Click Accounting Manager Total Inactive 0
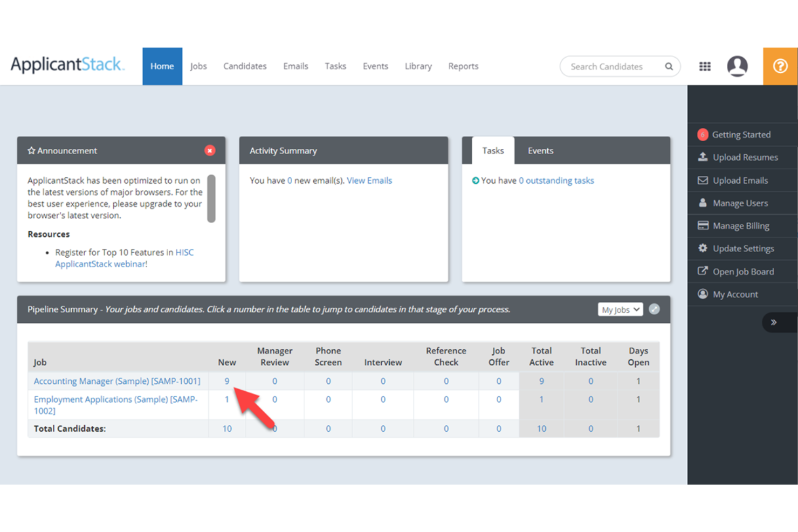798x532 pixels. tap(590, 381)
